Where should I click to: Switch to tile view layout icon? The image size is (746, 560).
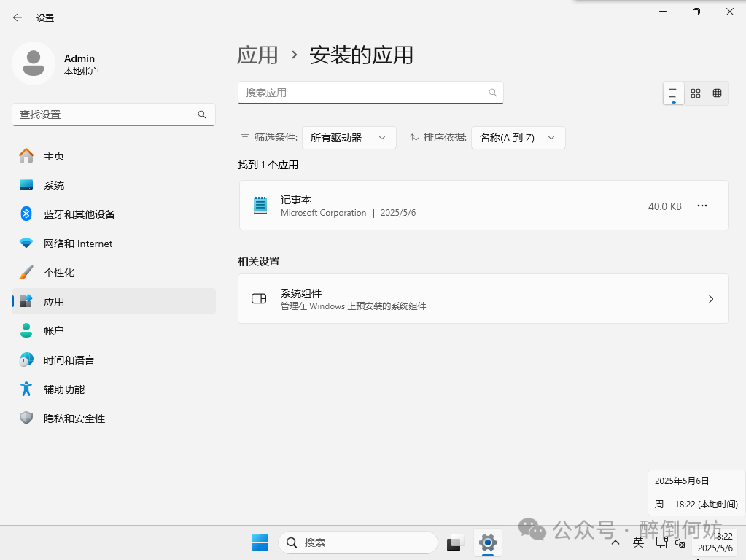click(x=718, y=93)
